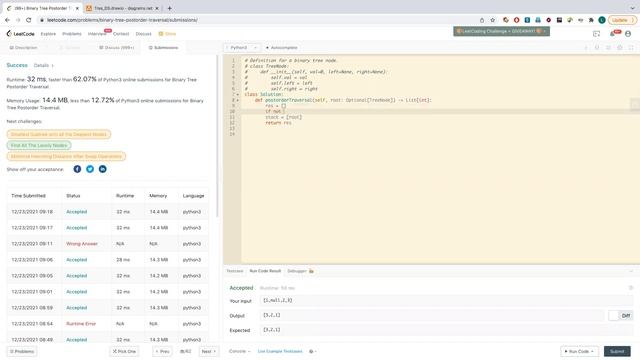Switch to the Testcase tab
The image size is (640, 360).
point(235,271)
